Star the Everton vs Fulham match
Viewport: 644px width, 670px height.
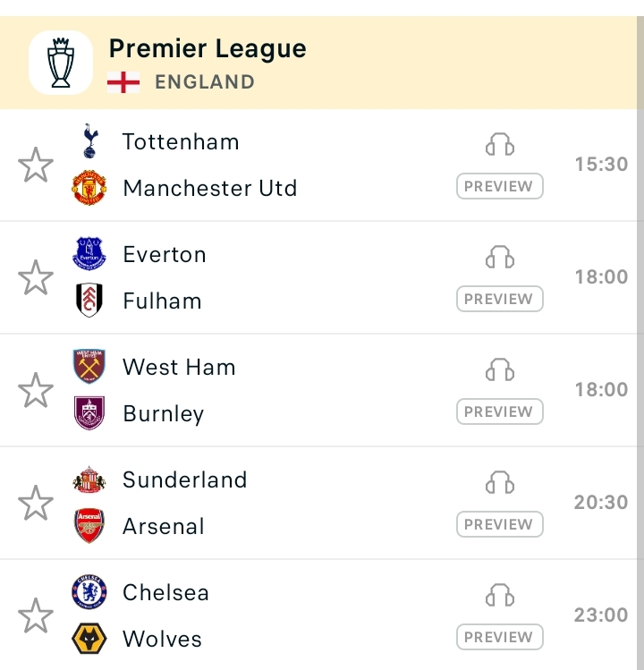36,278
